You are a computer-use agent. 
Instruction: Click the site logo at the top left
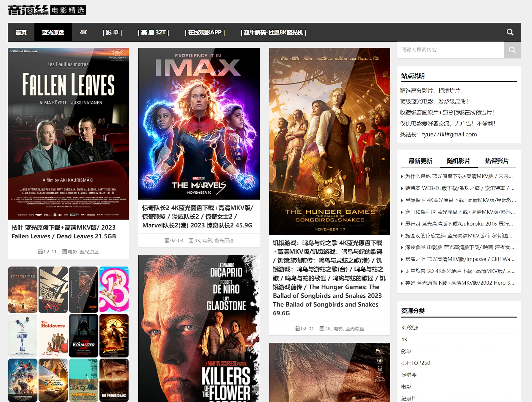[x=47, y=10]
